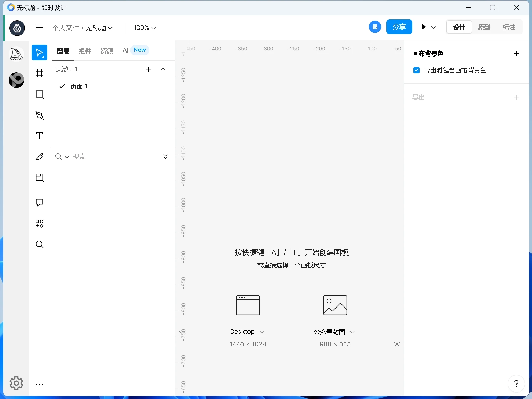Image resolution: width=532 pixels, height=399 pixels.
Task: Collapse the pages list chevron
Action: [x=163, y=69]
